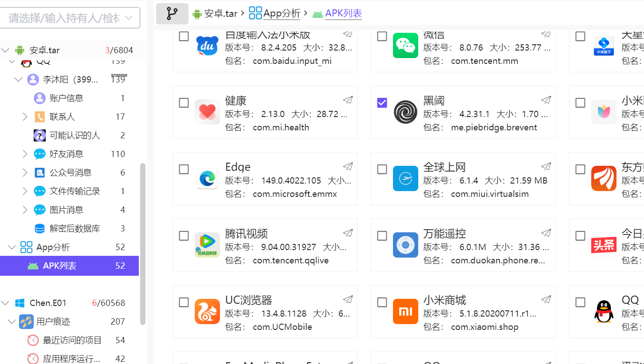644x364 pixels.
Task: Check the 全球上网 app checkbox
Action: point(382,169)
